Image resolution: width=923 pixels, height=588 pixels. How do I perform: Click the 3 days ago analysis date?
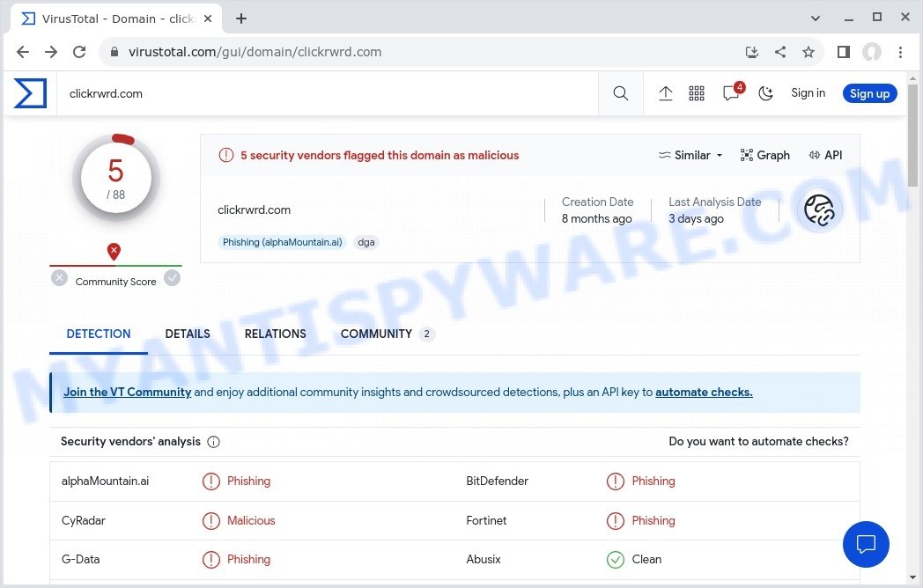[696, 219]
